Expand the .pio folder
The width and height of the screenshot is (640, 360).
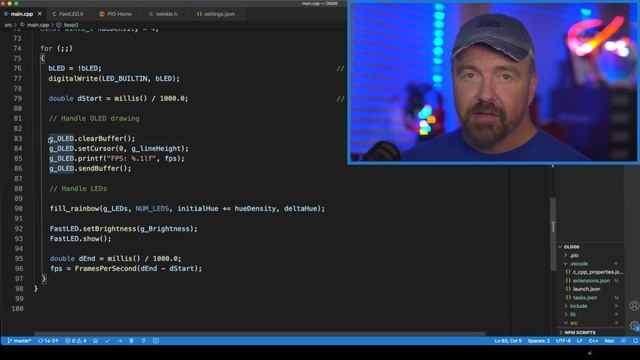[590, 256]
